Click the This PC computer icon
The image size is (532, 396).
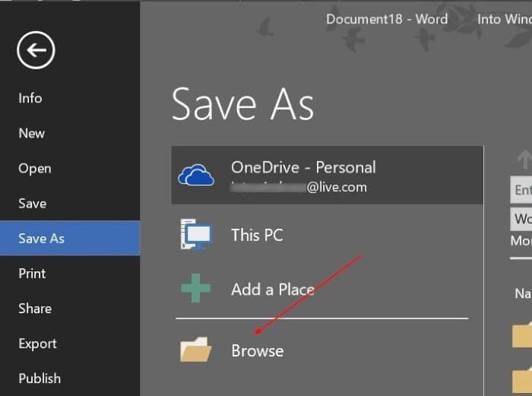(x=196, y=234)
